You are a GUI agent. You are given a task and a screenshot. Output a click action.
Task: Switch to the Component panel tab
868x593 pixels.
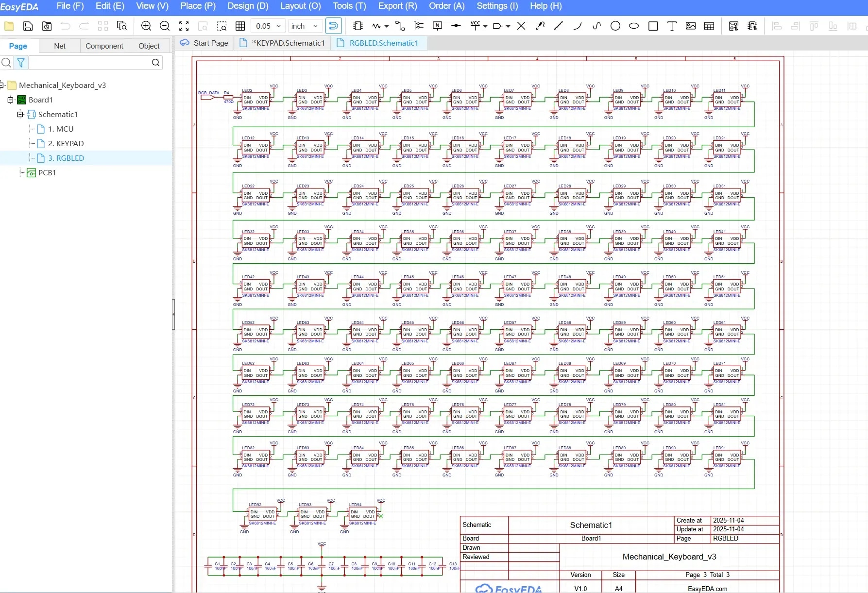tap(104, 46)
